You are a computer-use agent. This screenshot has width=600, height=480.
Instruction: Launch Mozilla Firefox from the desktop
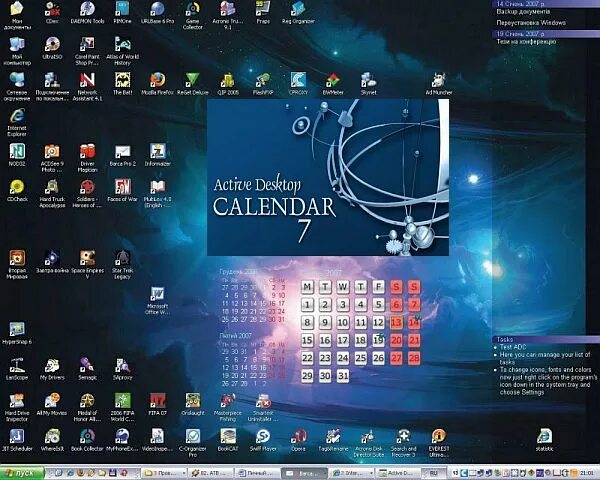pos(157,84)
